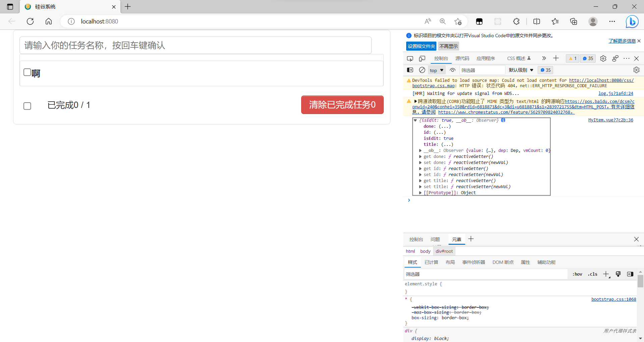Open browser extensions icon in toolbar
The width and height of the screenshot is (644, 342).
tap(516, 21)
